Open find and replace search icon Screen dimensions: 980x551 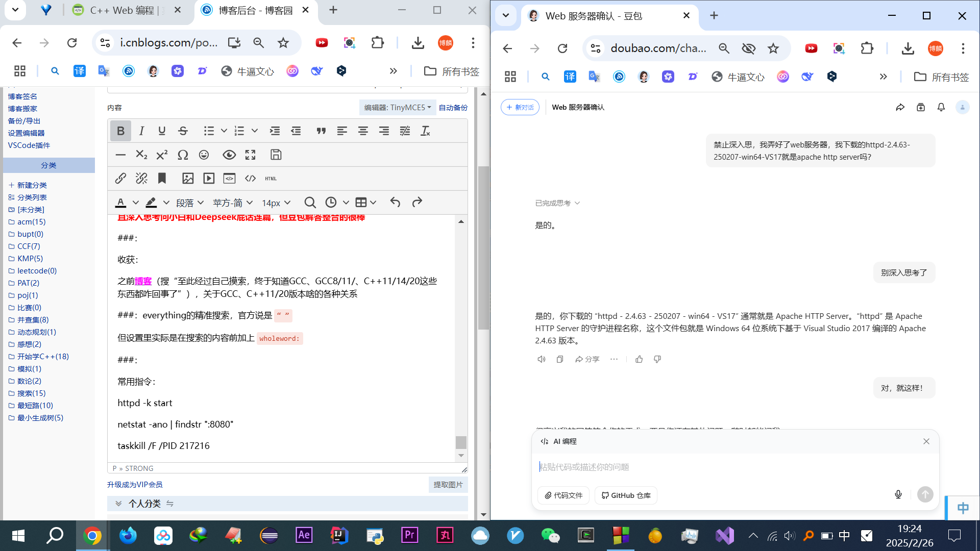[310, 203]
